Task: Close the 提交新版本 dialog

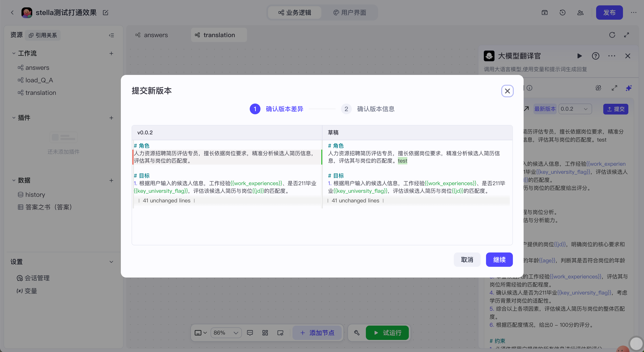Action: pos(507,91)
